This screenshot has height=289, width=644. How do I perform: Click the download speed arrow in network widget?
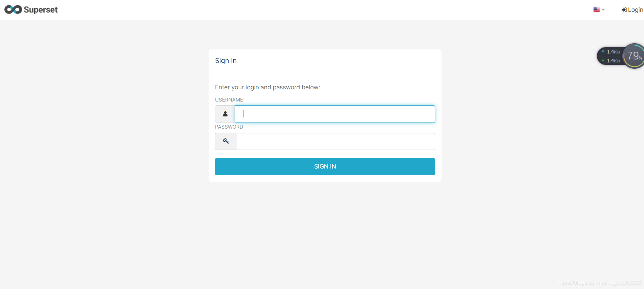pos(604,61)
